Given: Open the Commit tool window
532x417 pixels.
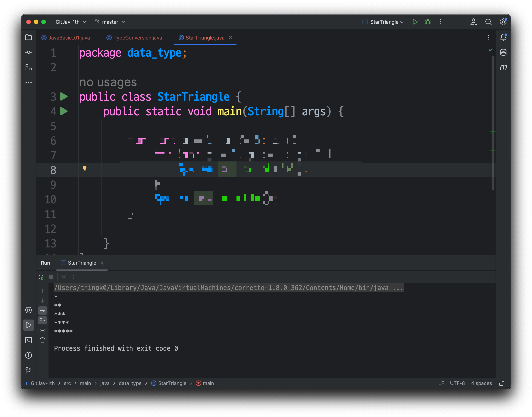Looking at the screenshot, I should click(x=29, y=52).
